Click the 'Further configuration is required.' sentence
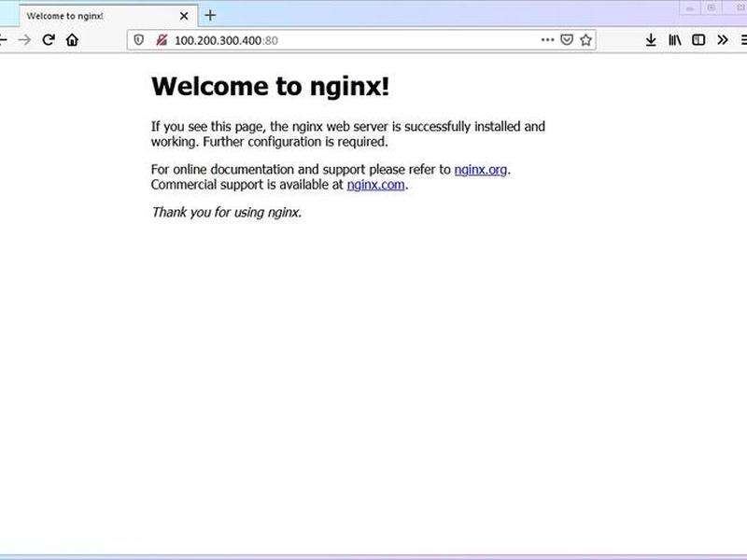This screenshot has width=747, height=560. (x=295, y=142)
